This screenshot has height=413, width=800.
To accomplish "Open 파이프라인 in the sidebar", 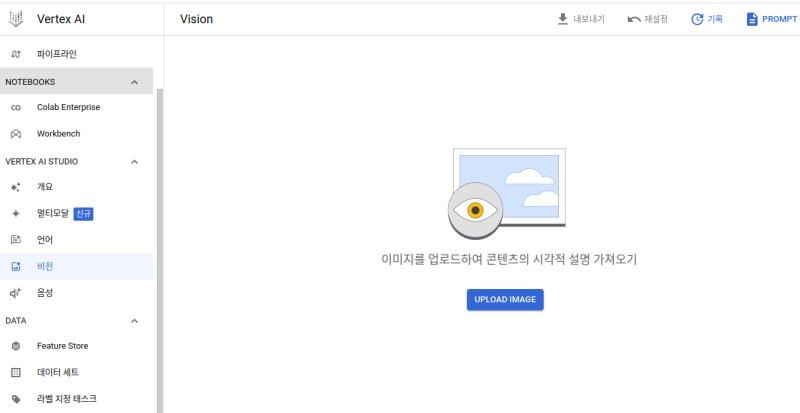I will click(x=77, y=54).
